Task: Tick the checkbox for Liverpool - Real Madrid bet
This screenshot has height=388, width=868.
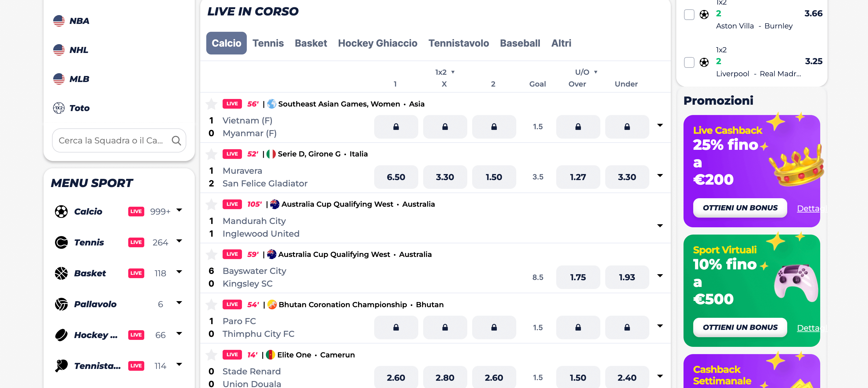Action: pyautogui.click(x=689, y=63)
